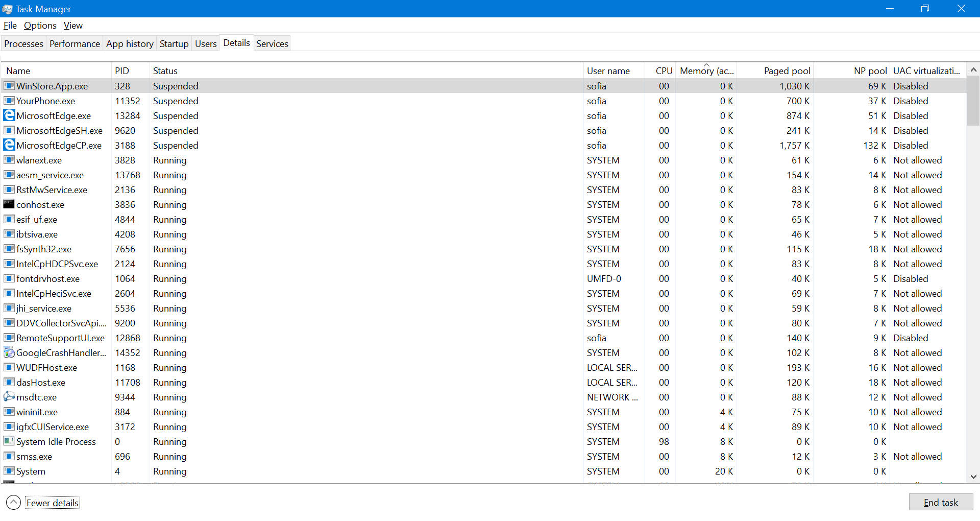Click the YourPhone.exe process icon
Screen dimensions: 980x521
[x=9, y=101]
